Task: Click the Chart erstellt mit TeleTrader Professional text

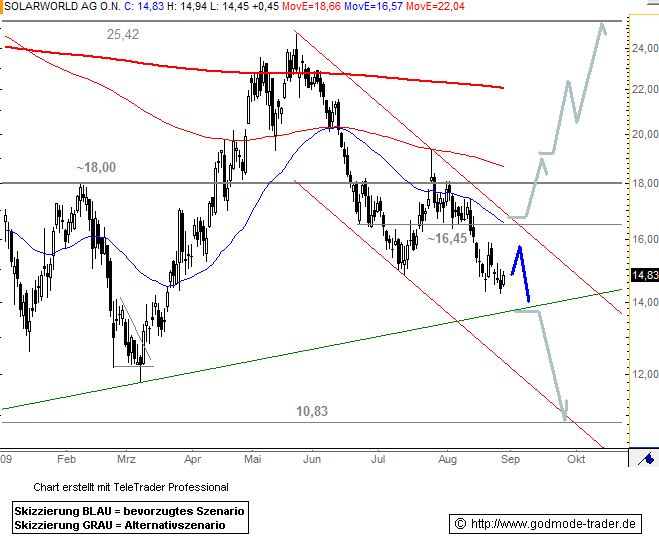Action: tap(131, 487)
